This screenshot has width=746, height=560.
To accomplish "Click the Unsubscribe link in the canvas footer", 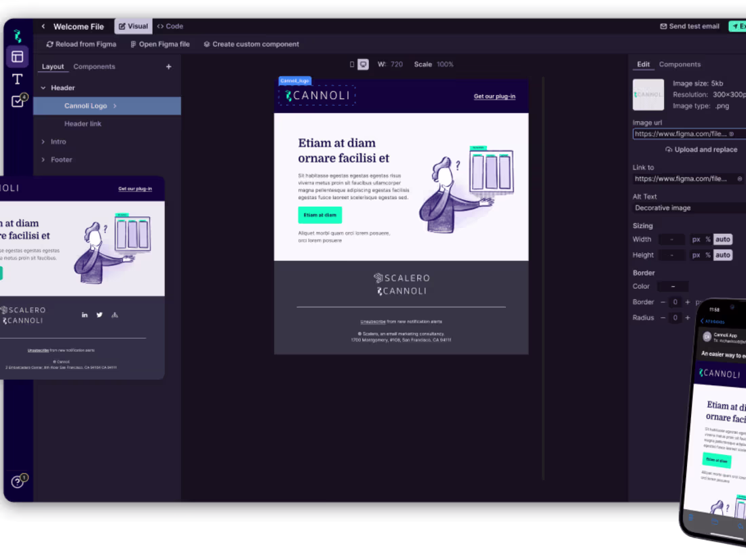I will (x=372, y=321).
